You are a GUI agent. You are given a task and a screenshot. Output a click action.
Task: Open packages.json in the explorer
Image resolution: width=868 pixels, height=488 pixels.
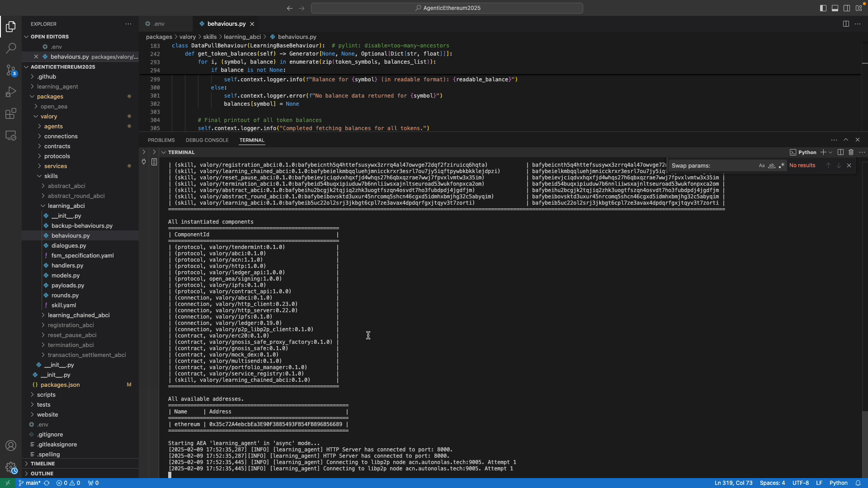click(x=60, y=385)
